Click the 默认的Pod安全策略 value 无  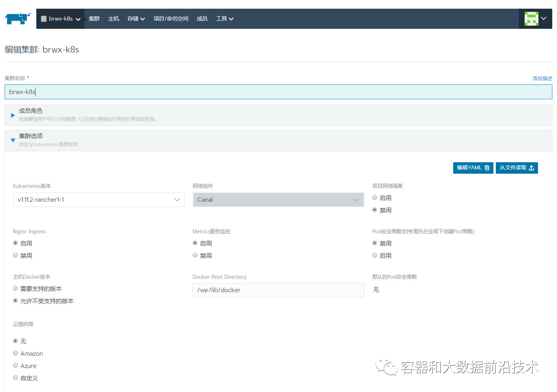[376, 290]
